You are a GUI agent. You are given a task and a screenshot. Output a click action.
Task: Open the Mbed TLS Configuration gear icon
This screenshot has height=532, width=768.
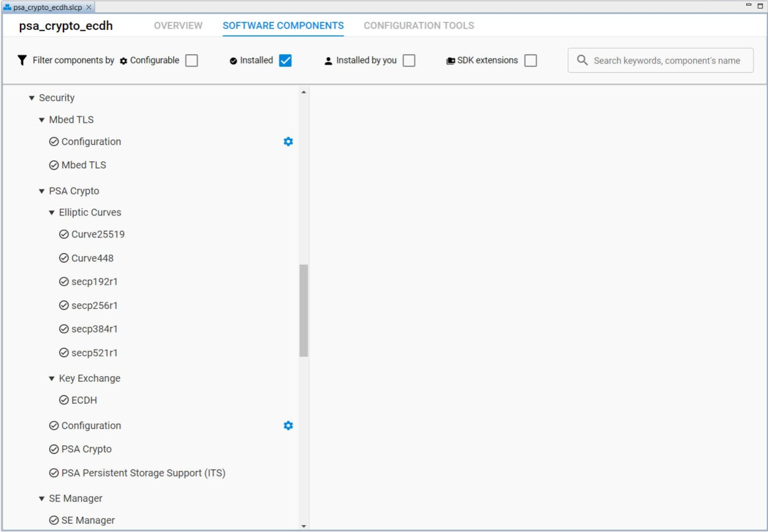pos(287,141)
